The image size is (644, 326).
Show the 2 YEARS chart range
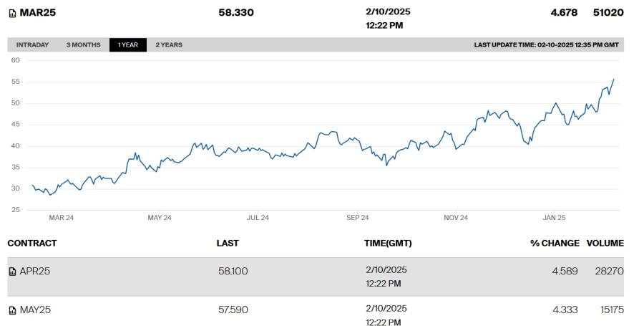(x=169, y=45)
